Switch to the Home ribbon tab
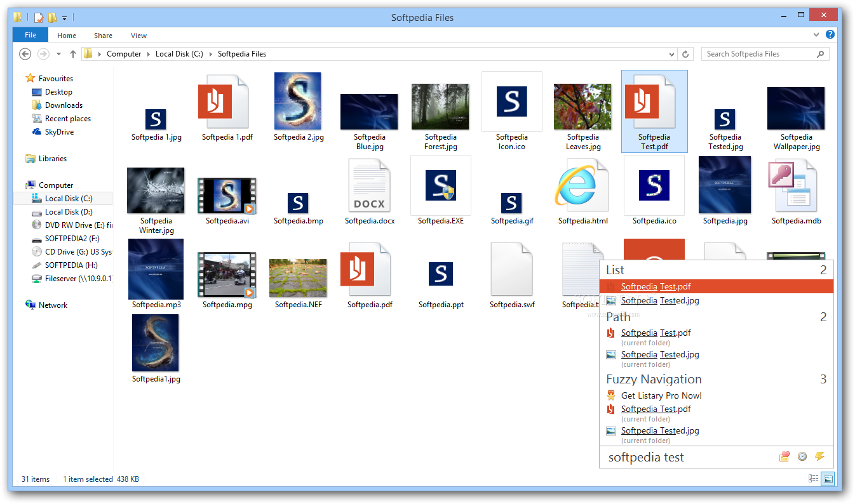 tap(67, 36)
